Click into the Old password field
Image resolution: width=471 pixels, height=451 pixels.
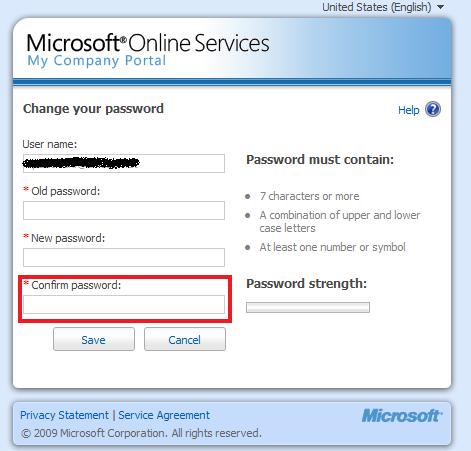[124, 210]
